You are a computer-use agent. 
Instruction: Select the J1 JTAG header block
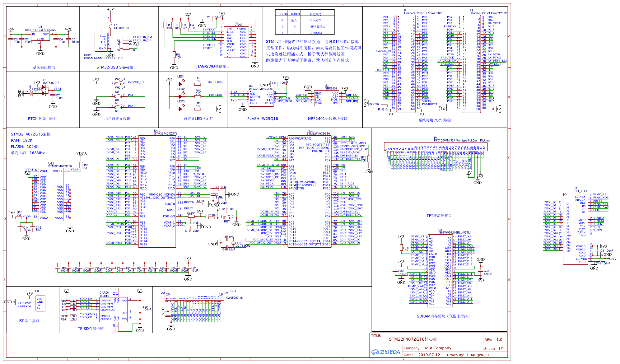[236, 42]
